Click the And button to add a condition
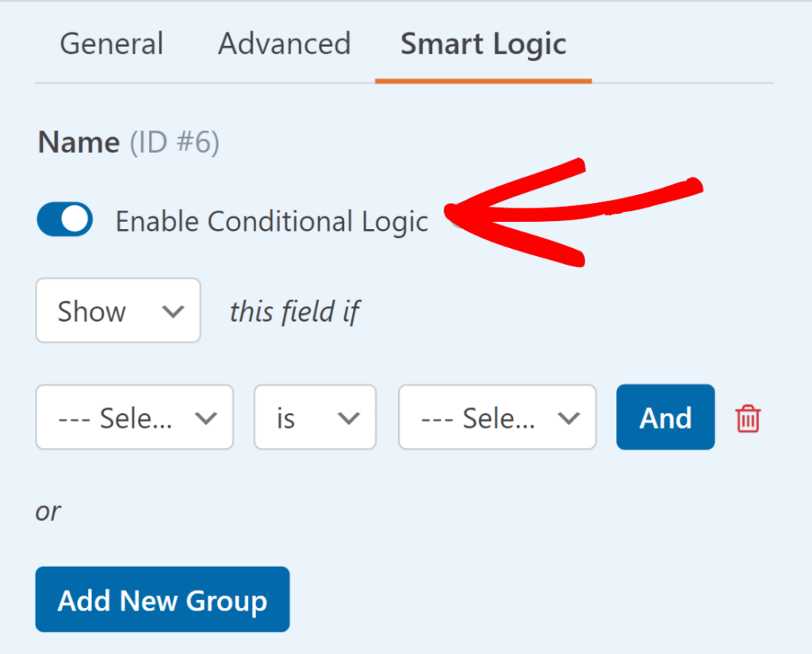 665,417
